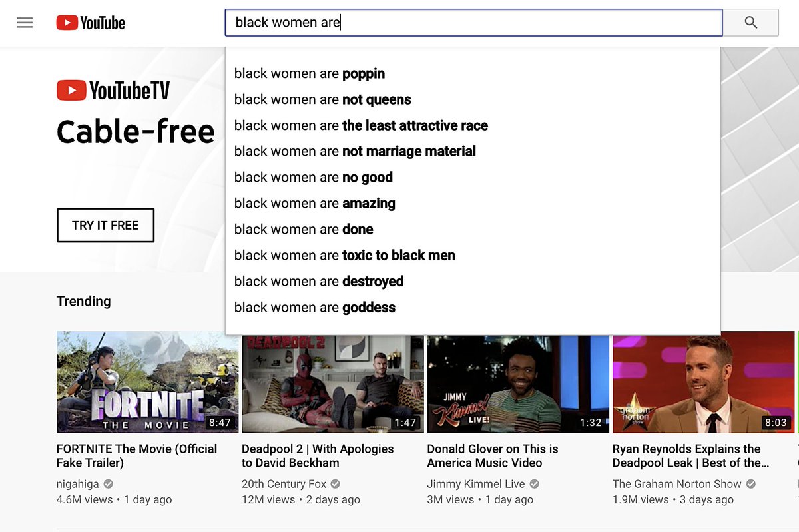Screen dimensions: 799x532
Task: Select suggestion 'black women are amazing'
Action: click(x=473, y=203)
